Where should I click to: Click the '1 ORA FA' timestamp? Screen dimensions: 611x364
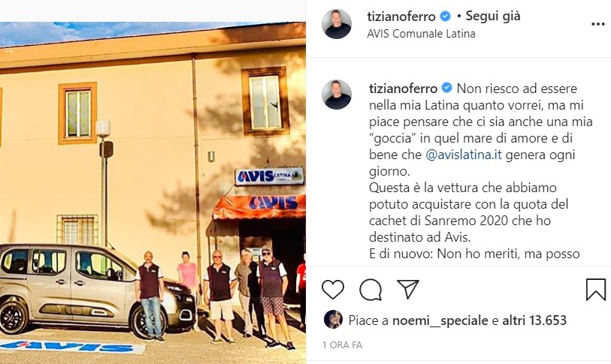click(342, 345)
